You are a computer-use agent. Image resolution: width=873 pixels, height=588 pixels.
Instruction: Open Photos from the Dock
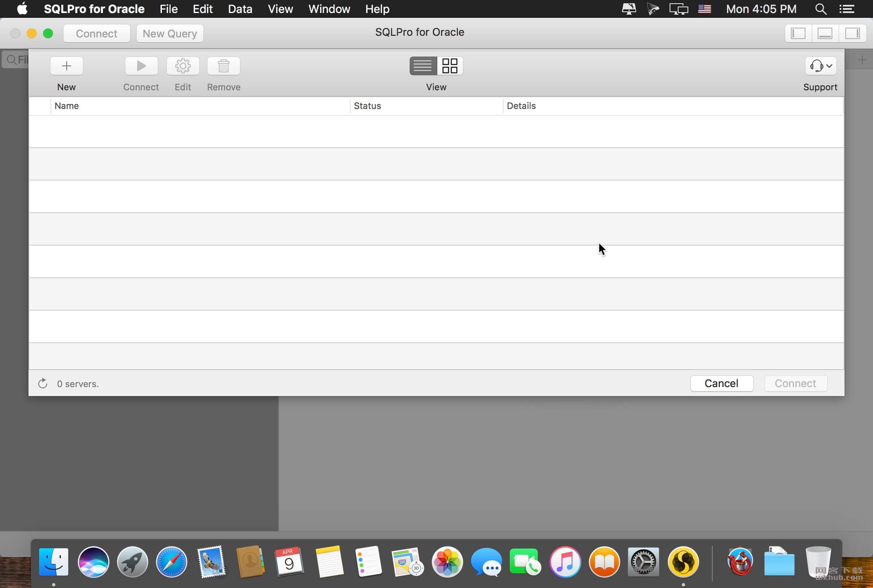[x=447, y=562]
